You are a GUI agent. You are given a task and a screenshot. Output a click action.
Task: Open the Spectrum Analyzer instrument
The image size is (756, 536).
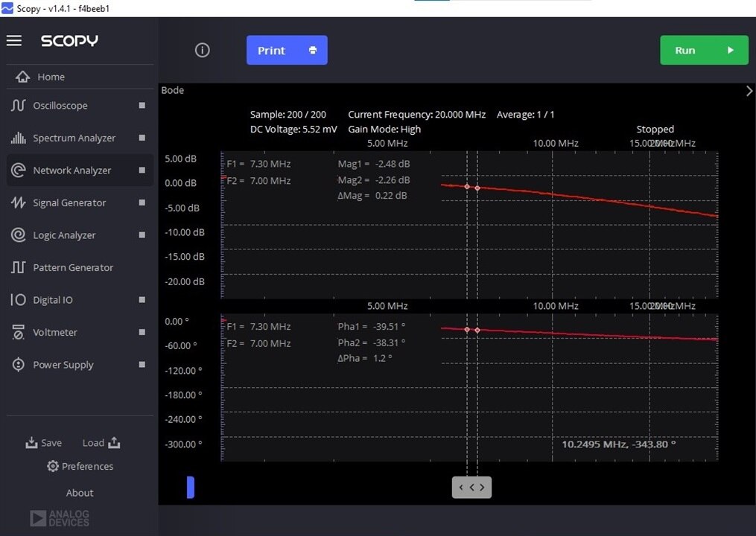coord(74,138)
